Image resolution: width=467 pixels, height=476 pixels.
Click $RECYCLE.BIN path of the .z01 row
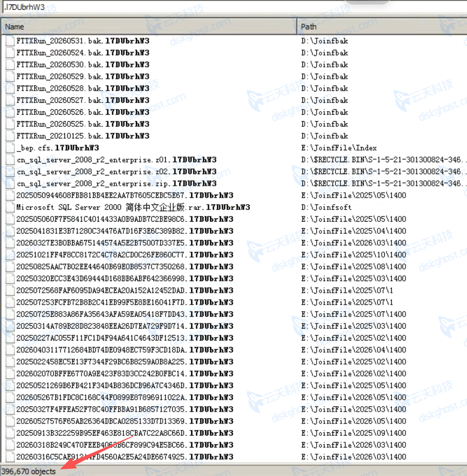click(383, 160)
